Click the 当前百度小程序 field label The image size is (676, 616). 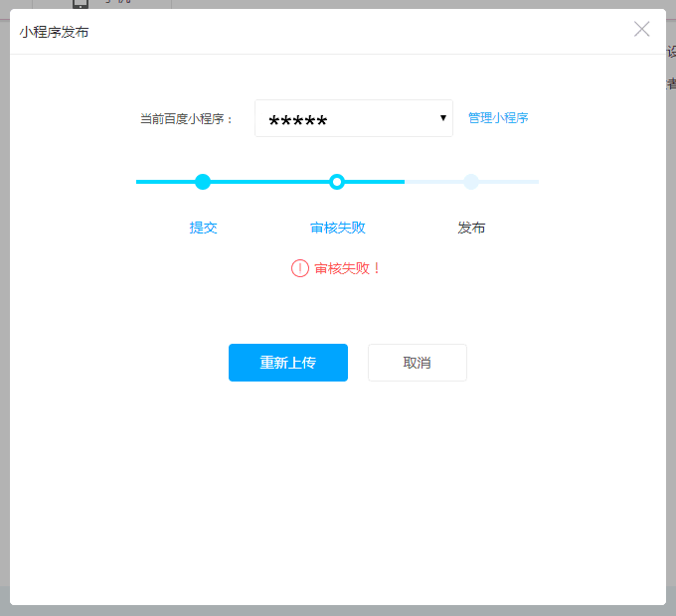[187, 118]
